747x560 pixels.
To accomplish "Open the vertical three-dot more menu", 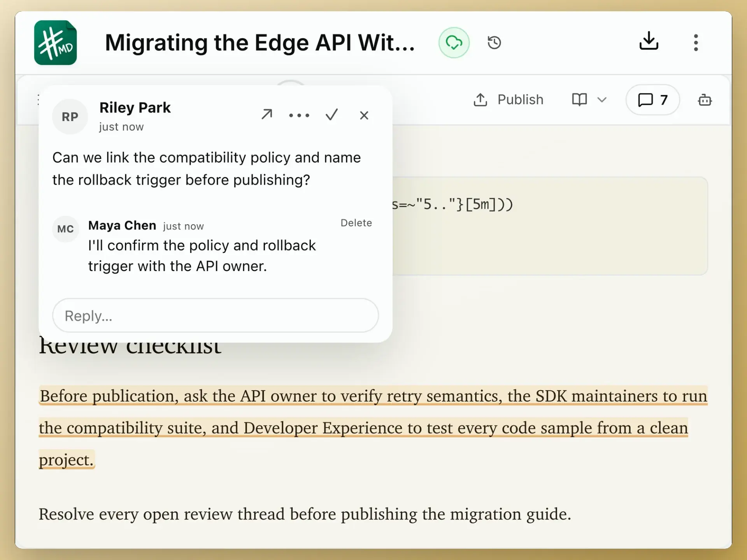I will tap(696, 42).
